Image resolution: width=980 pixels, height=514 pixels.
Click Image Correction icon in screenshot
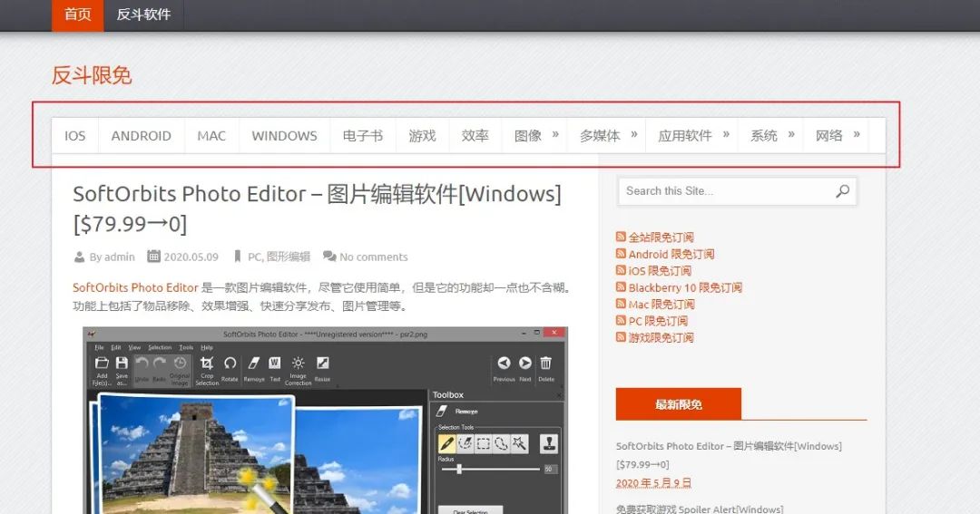[x=299, y=363]
